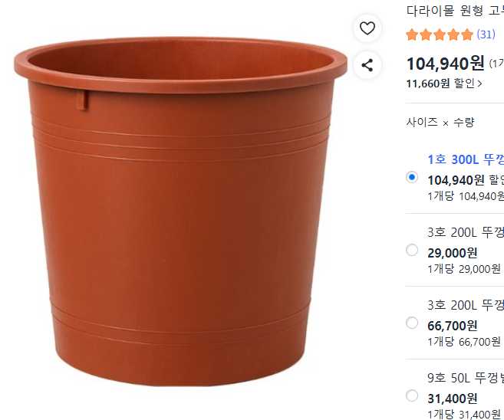Select the 31,400원 9호 50L radio option

pyautogui.click(x=412, y=395)
